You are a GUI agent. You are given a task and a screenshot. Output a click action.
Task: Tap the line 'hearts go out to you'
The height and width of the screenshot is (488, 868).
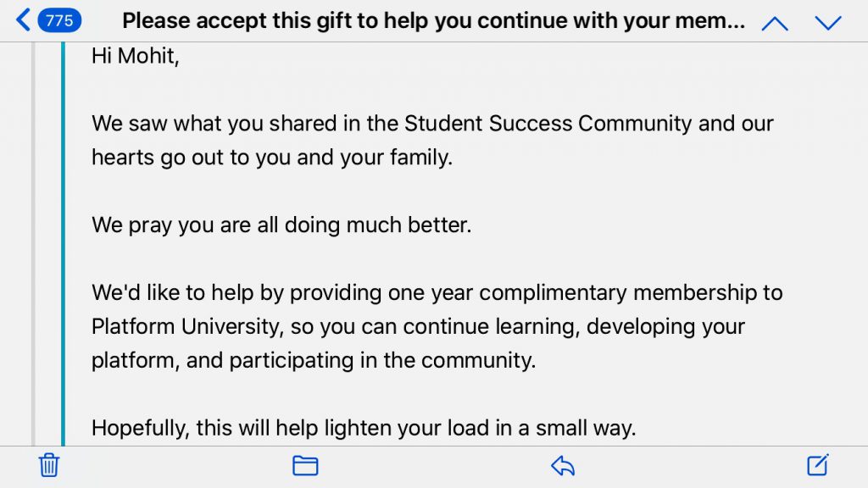point(191,158)
